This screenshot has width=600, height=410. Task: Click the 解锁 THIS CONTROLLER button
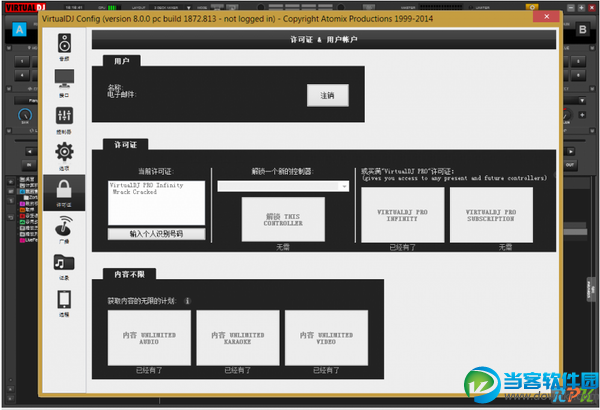pos(283,219)
